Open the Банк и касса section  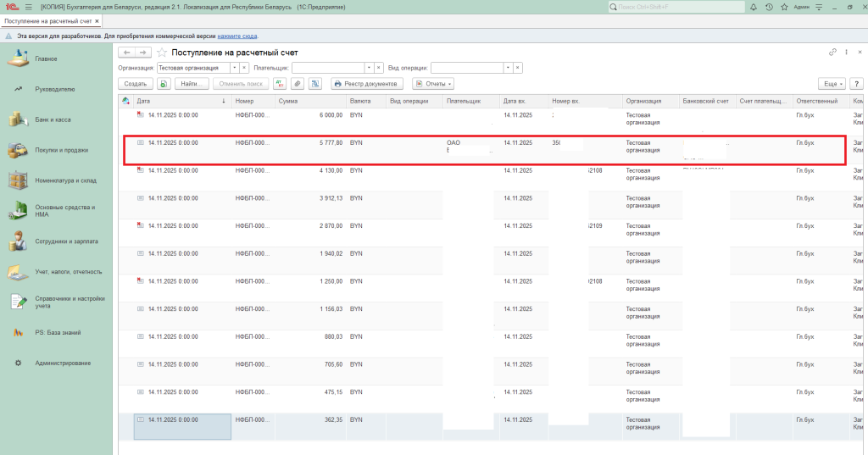(x=53, y=119)
